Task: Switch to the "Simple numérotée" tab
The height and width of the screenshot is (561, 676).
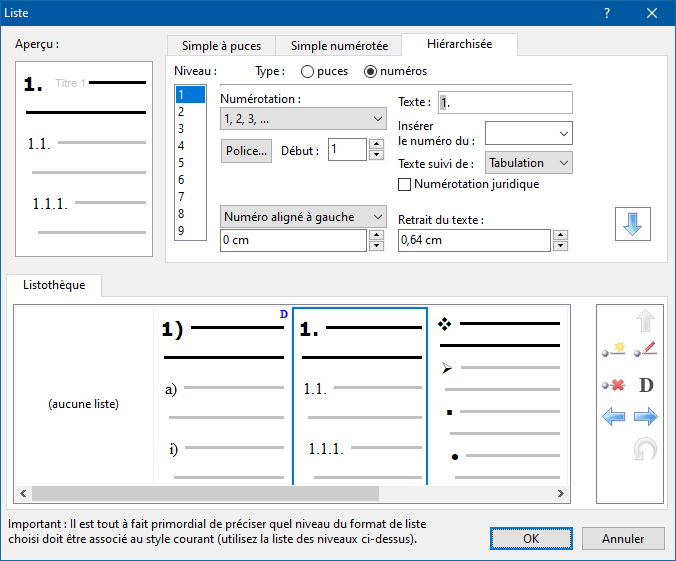Action: point(339,46)
